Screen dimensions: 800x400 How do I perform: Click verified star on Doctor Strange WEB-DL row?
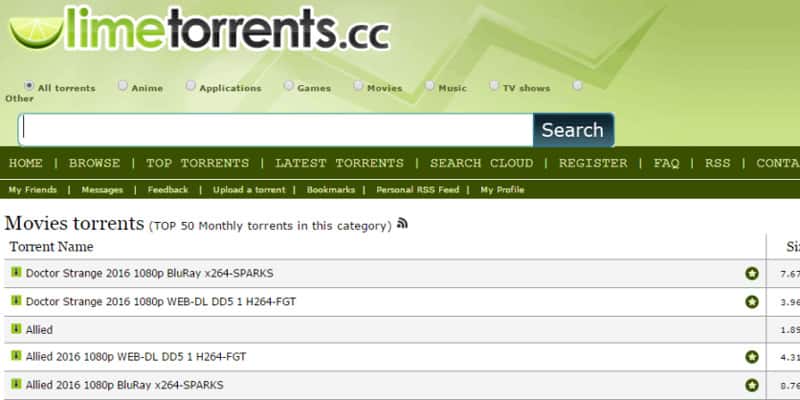752,302
